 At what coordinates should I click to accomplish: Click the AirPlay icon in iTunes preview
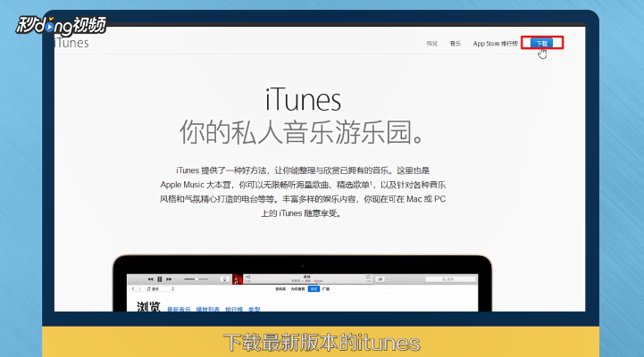(225, 279)
